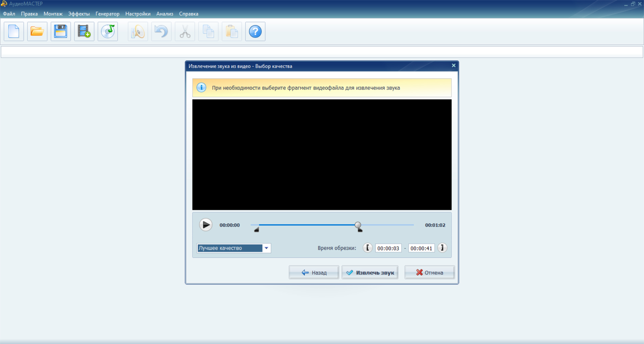Set trim start with left bracket button
Viewport: 644px width, 344px height.
(368, 248)
